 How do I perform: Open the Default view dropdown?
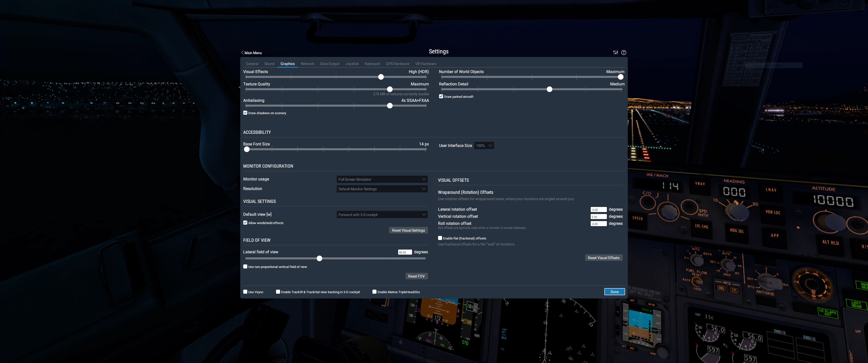click(x=382, y=215)
